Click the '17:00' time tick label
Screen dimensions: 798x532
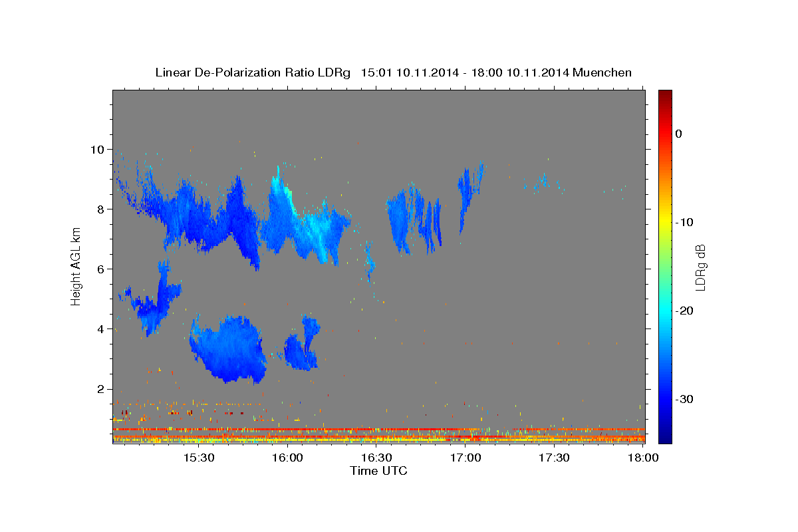(465, 458)
